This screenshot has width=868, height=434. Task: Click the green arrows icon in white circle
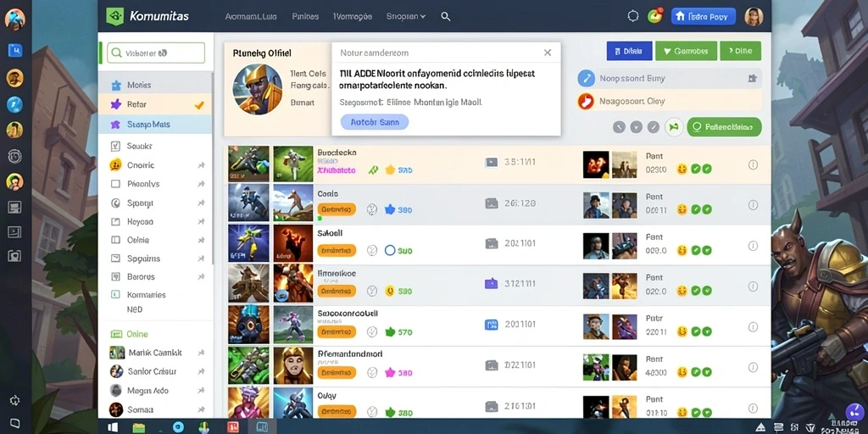point(673,127)
